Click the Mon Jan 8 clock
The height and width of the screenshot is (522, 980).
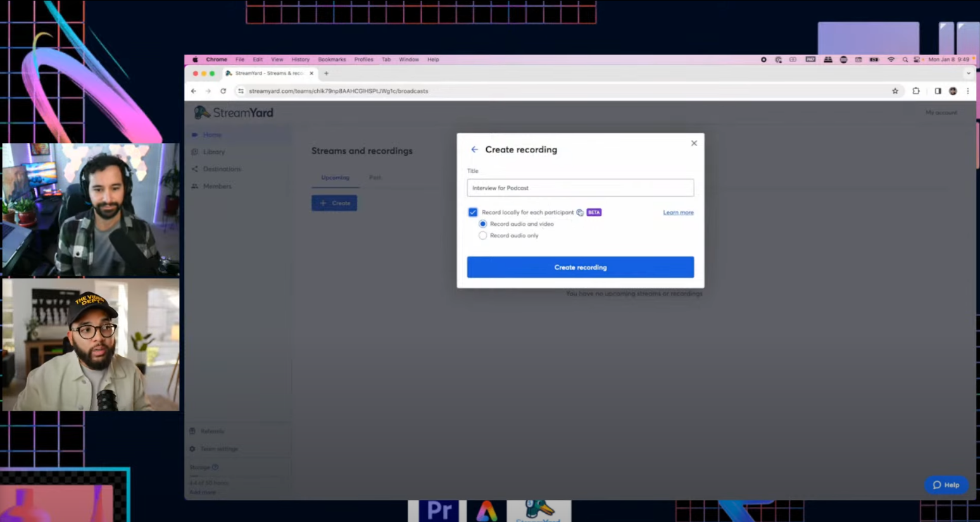point(948,59)
